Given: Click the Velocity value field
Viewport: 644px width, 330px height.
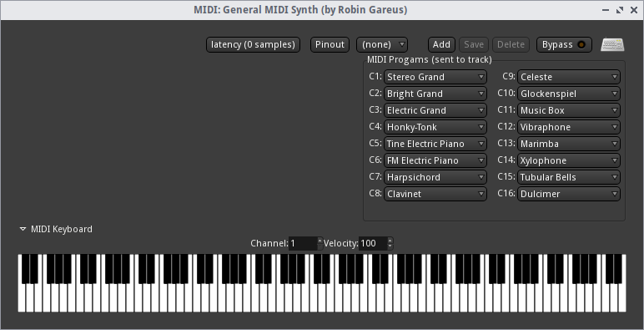Looking at the screenshot, I should tap(373, 244).
